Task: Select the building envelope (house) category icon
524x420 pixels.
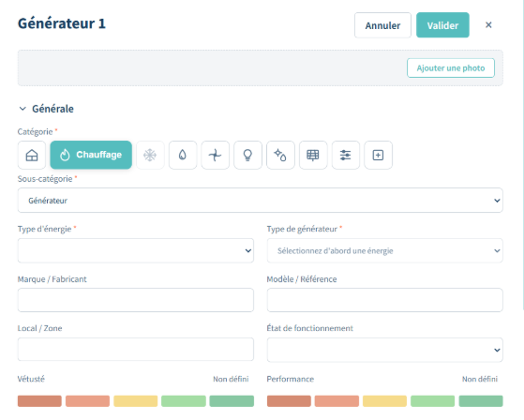Action: click(x=32, y=155)
